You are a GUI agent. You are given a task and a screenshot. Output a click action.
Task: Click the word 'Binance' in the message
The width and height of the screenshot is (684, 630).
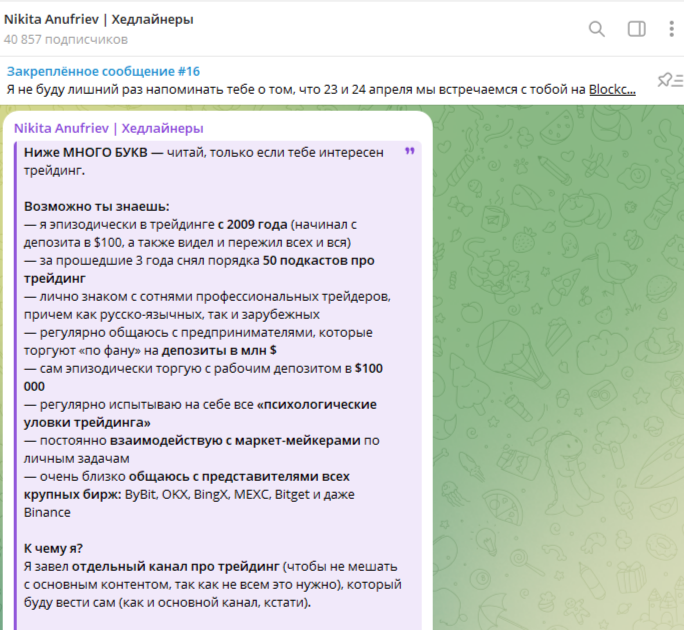click(47, 513)
